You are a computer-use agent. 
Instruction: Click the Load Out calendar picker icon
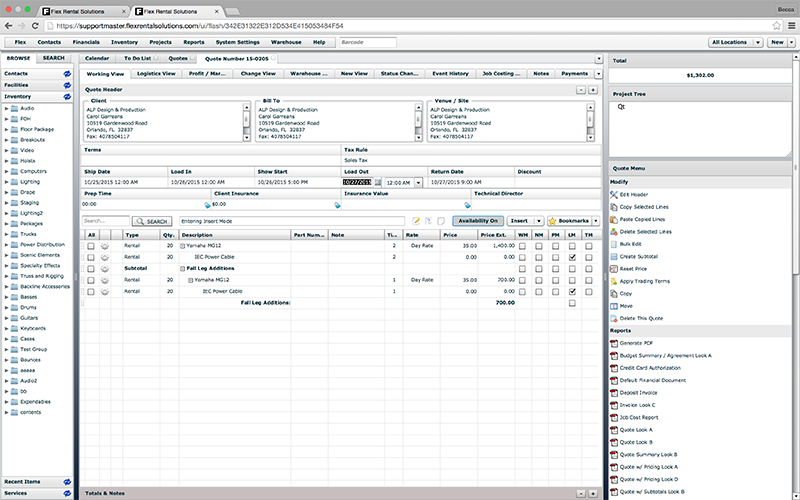pos(378,182)
